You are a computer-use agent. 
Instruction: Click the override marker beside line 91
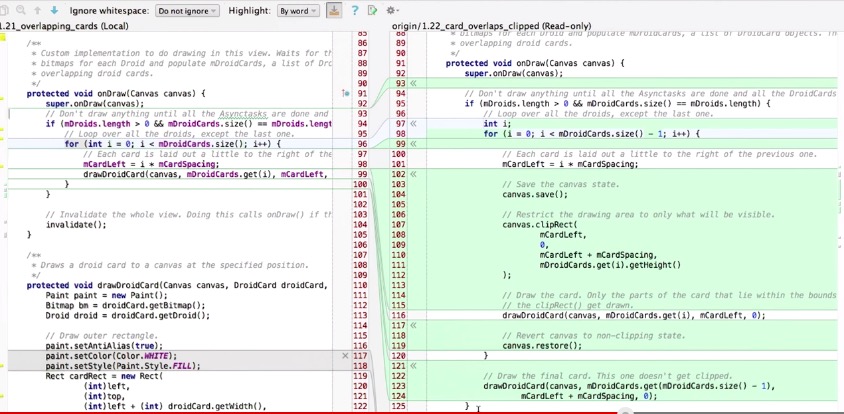(343, 93)
